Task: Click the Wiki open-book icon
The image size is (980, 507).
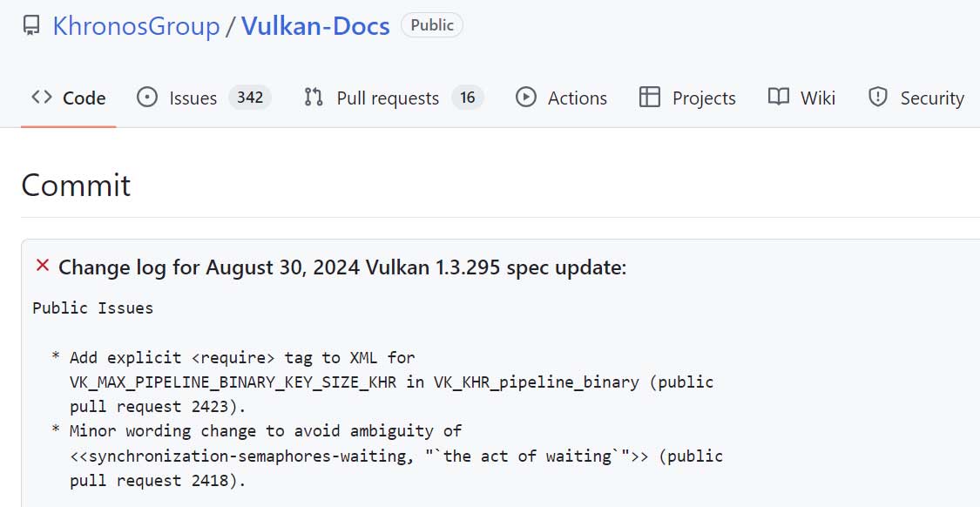Action: click(779, 97)
